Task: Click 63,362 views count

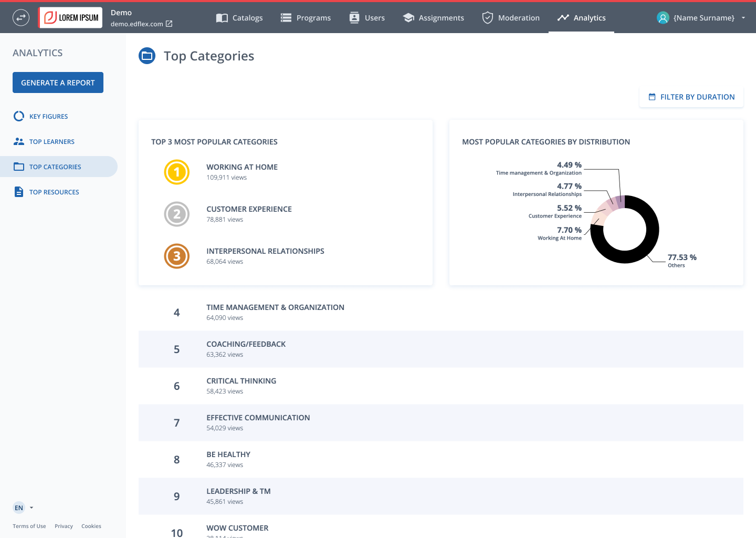Action: (225, 355)
